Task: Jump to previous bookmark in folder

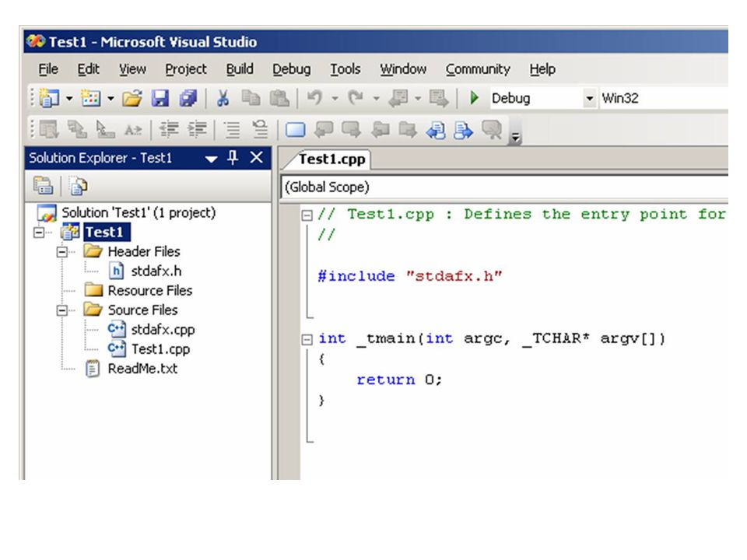Action: click(x=381, y=130)
